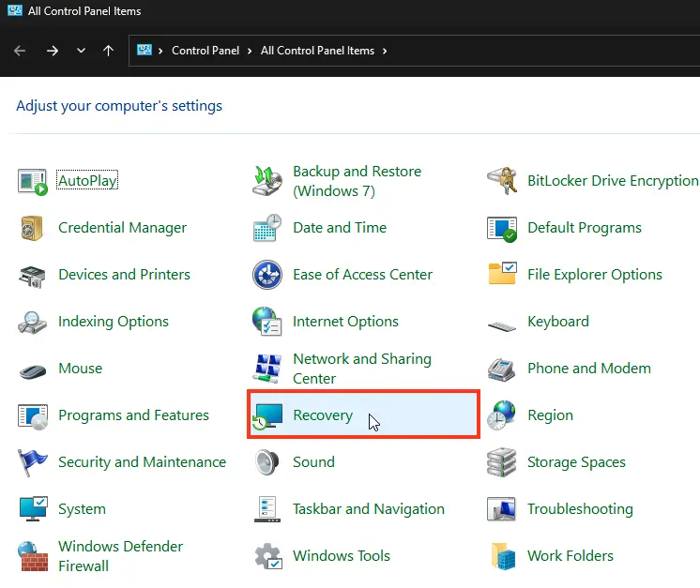
Task: Go to Control Panel in breadcrumb
Action: click(205, 51)
